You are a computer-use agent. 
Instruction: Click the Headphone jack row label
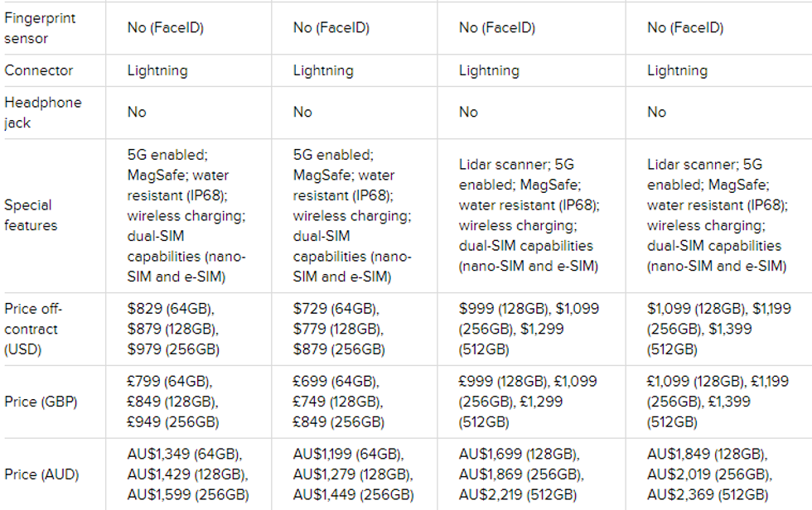pyautogui.click(x=43, y=113)
